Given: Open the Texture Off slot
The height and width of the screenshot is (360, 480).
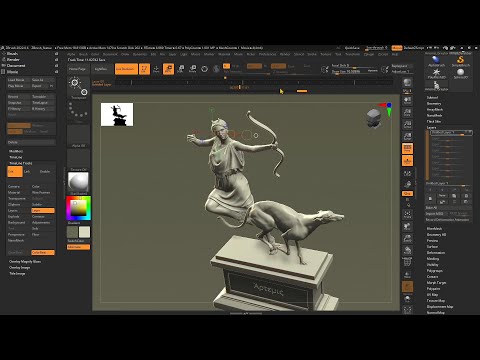Looking at the screenshot, I should coord(79,160).
